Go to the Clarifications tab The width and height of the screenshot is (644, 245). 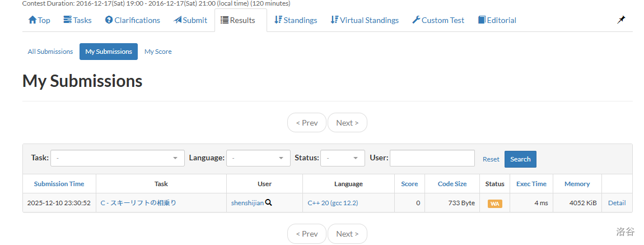pos(133,20)
